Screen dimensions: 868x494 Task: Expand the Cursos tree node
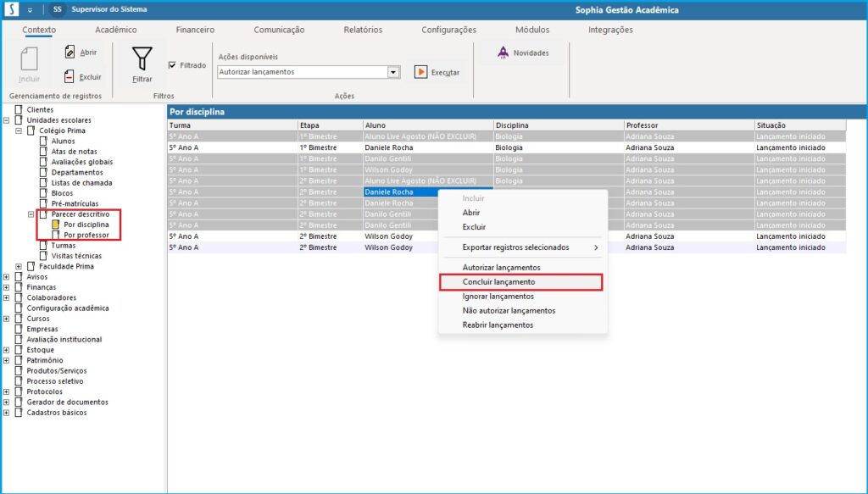[x=6, y=319]
